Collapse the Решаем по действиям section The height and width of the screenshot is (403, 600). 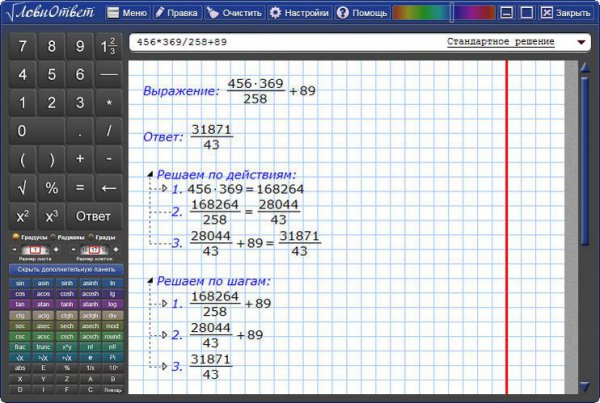150,175
